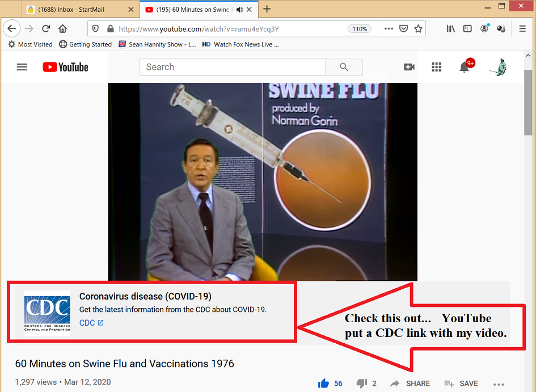This screenshot has height=392, width=536.
Task: Reset the 110% zoom level badge
Action: pos(360,29)
